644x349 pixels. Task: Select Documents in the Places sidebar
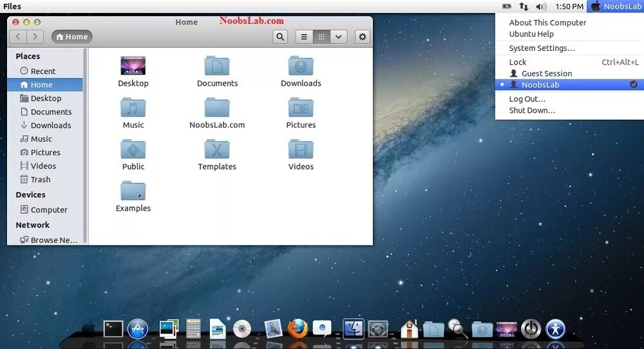[45, 111]
